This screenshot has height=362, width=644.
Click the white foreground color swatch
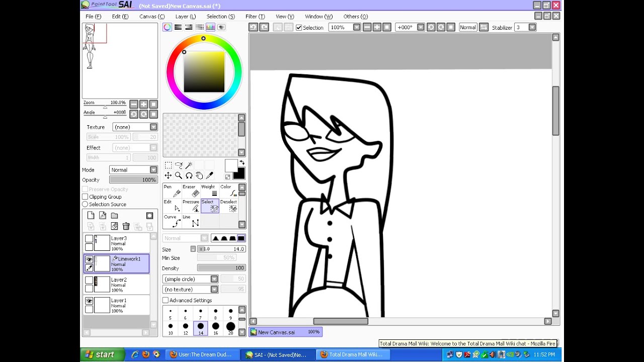pos(230,166)
